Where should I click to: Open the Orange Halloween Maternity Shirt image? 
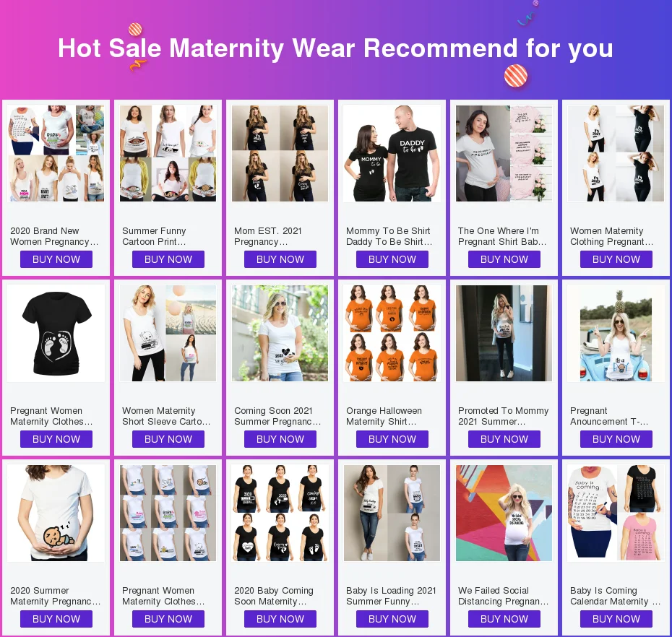pos(392,333)
